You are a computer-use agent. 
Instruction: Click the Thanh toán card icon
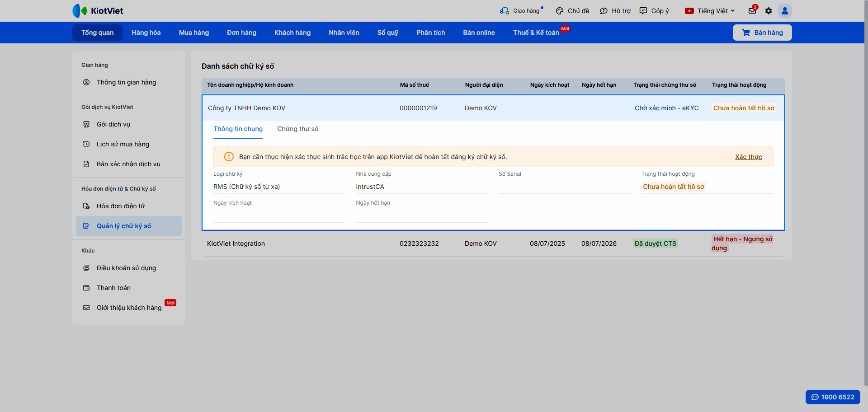point(86,288)
